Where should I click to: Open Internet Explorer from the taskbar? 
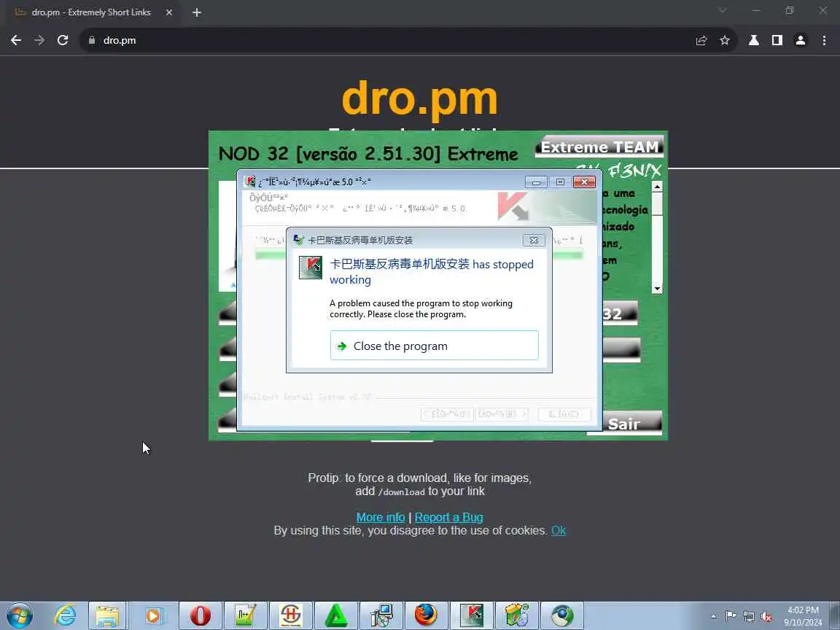coord(65,615)
